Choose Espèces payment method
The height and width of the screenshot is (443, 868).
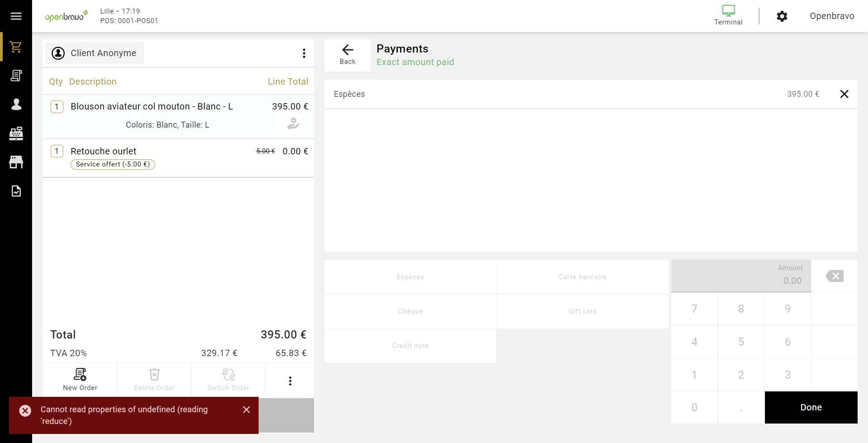[x=410, y=277]
